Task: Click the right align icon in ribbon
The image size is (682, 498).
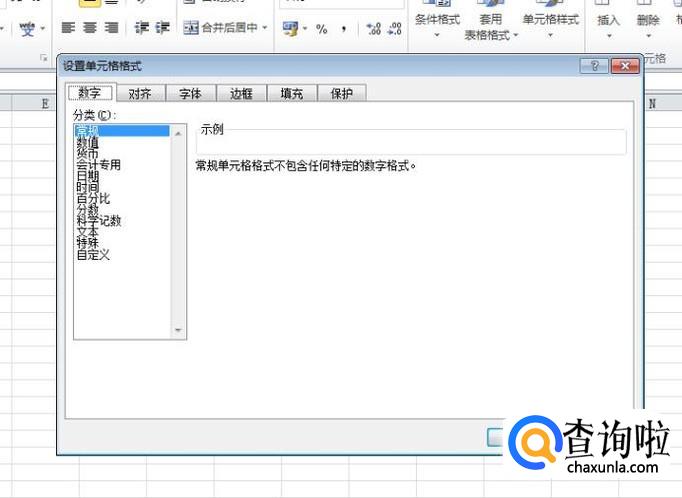Action: click(x=110, y=28)
